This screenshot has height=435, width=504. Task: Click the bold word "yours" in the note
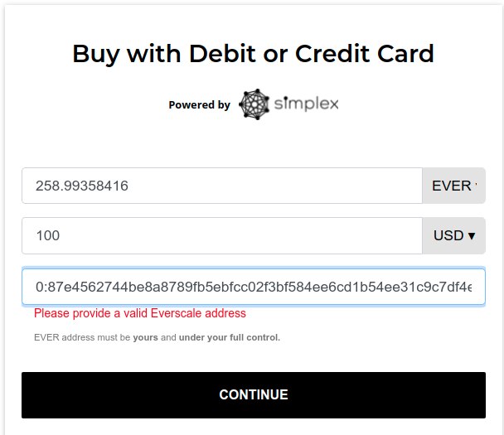pos(145,337)
